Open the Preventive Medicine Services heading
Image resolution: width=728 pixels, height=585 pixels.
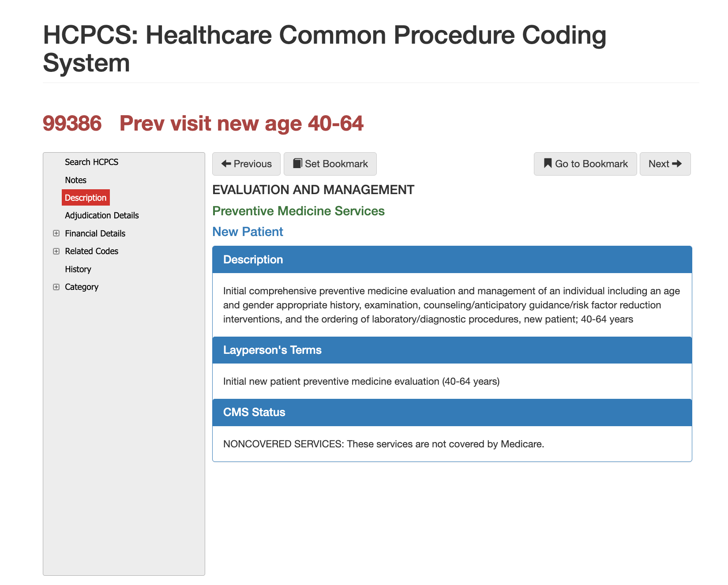pos(298,211)
